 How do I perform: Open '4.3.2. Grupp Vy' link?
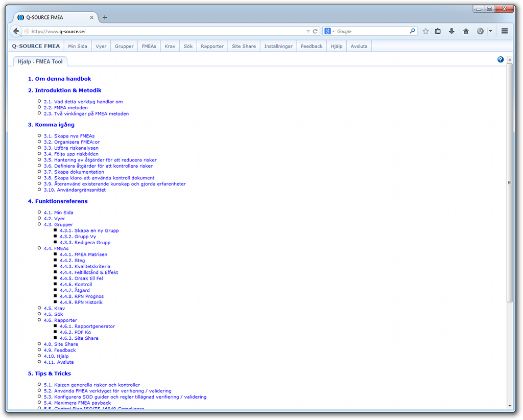point(78,237)
